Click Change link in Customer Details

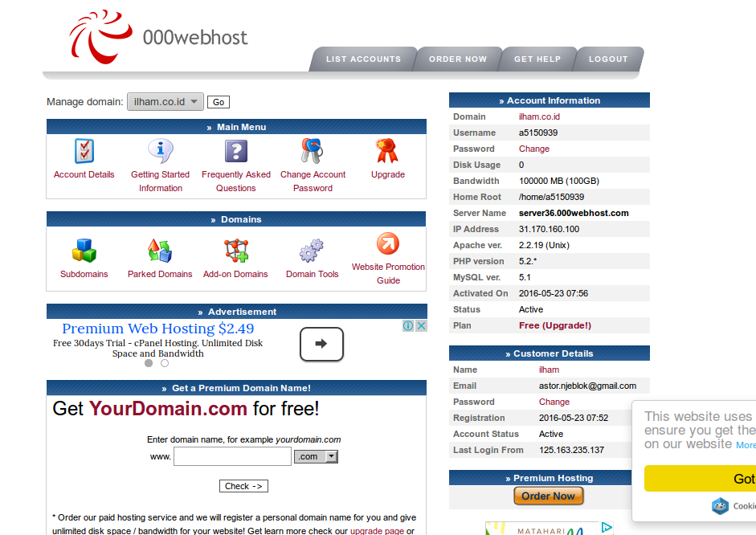(x=554, y=402)
